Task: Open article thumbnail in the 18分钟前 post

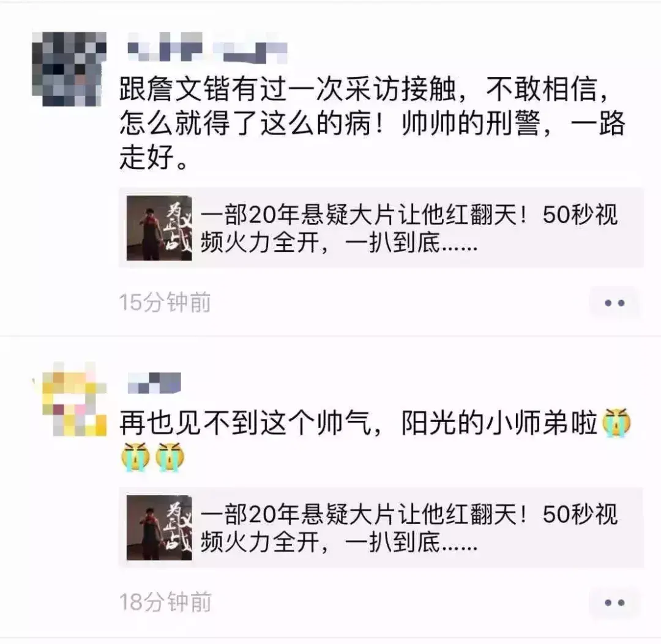Action: pos(159,528)
